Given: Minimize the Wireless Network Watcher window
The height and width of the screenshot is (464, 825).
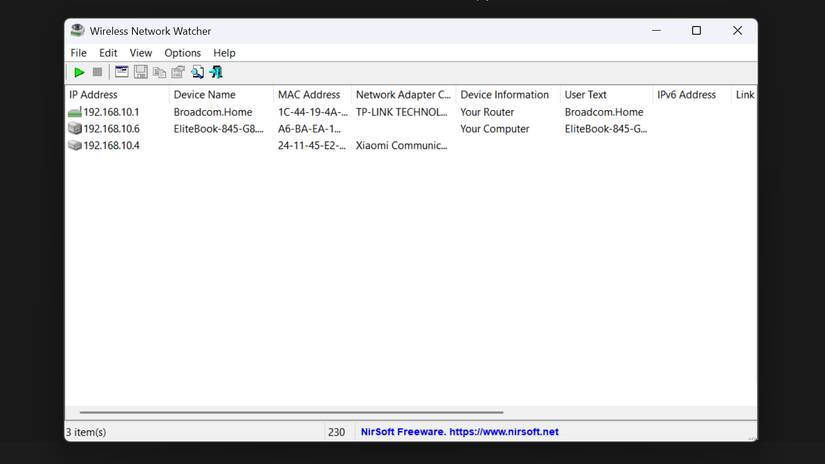Looking at the screenshot, I should (656, 31).
